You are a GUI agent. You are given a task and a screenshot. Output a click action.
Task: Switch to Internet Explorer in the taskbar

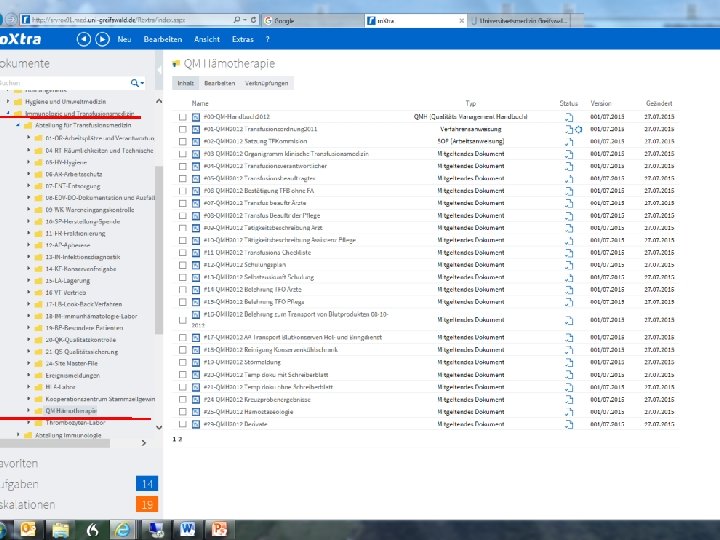click(122, 529)
